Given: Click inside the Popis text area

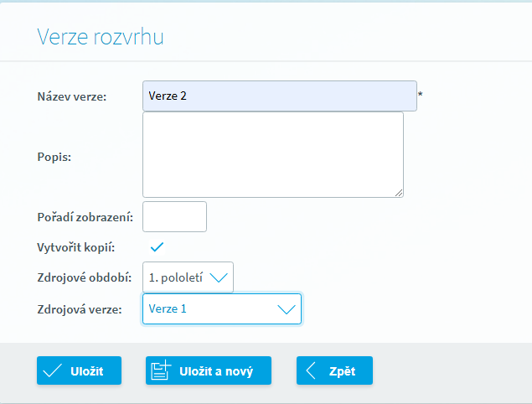Looking at the screenshot, I should [x=272, y=155].
